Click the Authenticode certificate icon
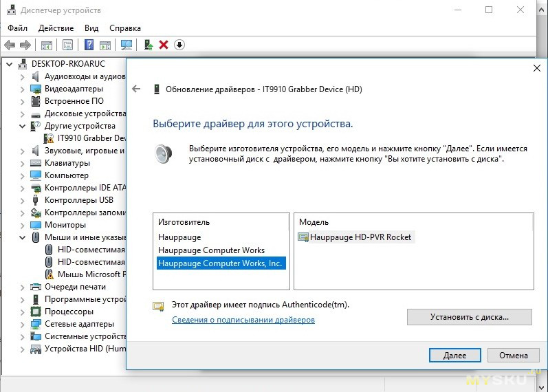The height and width of the screenshot is (392, 548). point(158,307)
